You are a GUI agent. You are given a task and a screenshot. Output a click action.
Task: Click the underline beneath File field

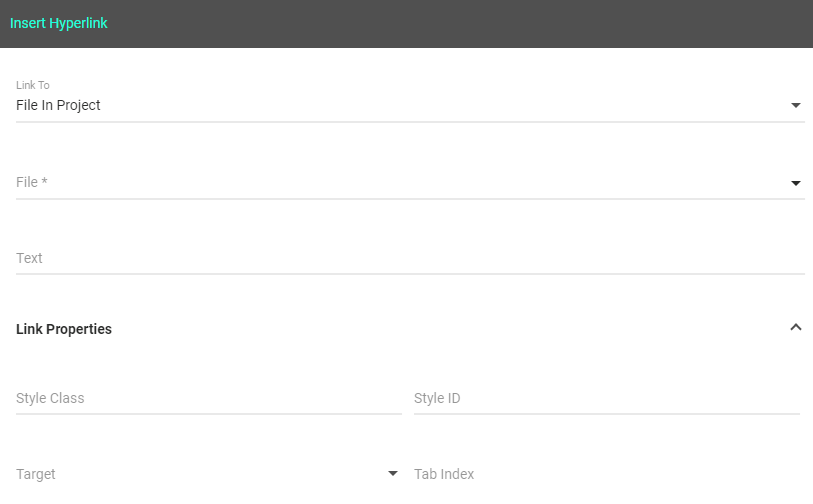click(410, 198)
